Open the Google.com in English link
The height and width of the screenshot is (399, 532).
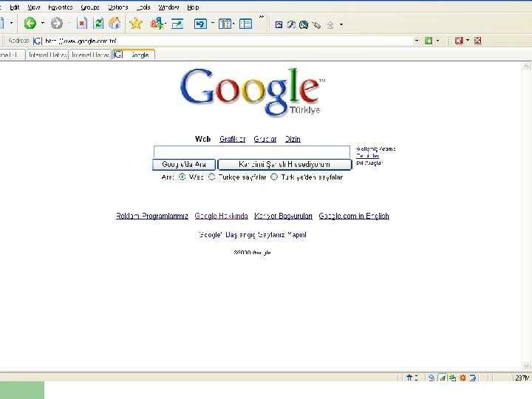coord(354,216)
